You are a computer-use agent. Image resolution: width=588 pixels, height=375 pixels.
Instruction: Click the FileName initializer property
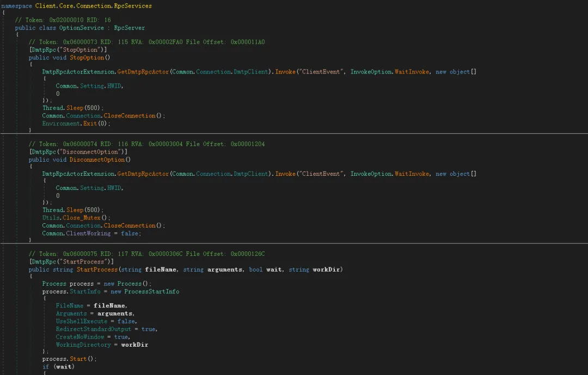[x=70, y=306]
